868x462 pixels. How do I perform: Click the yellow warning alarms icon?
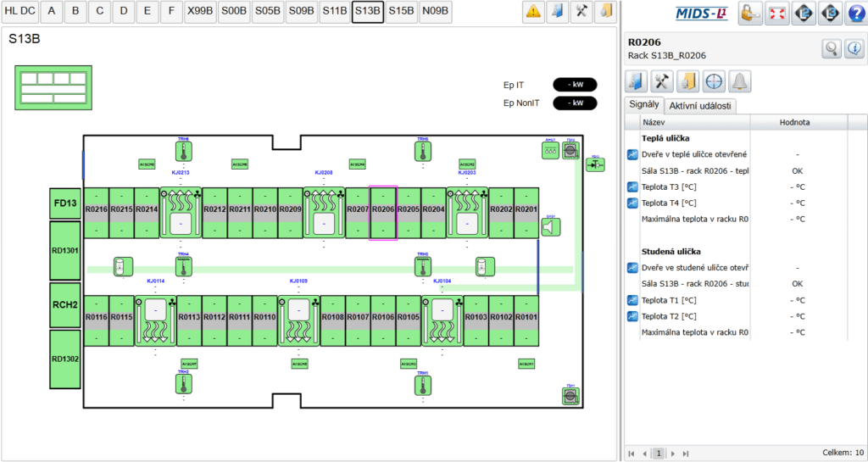tap(533, 11)
